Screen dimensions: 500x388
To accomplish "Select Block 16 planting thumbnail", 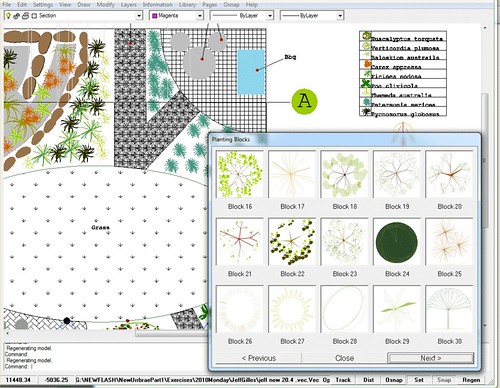I will pyautogui.click(x=240, y=174).
